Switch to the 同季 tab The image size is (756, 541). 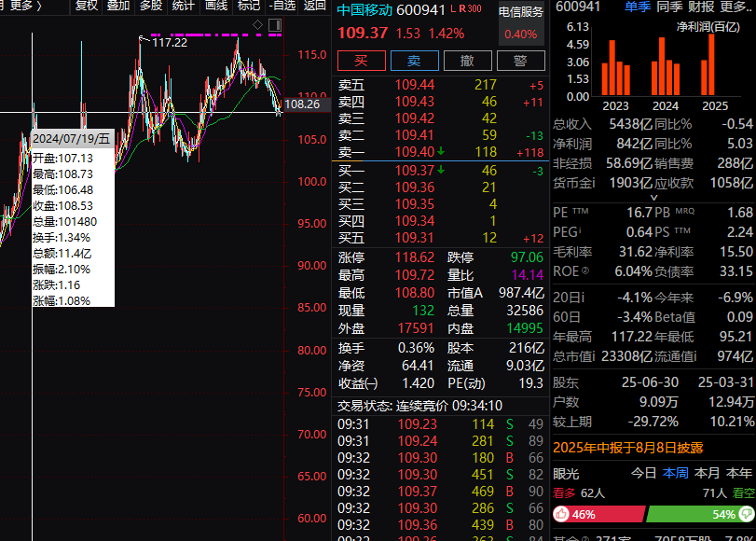click(669, 7)
